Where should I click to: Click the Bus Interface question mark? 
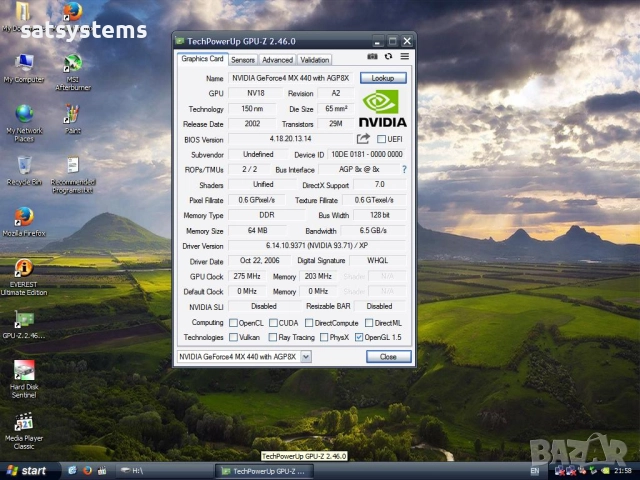click(404, 169)
